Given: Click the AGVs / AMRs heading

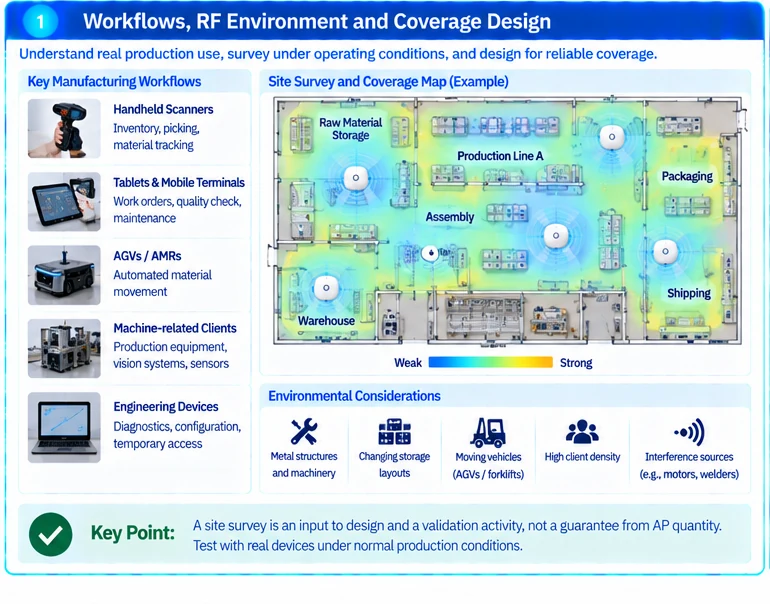Looking at the screenshot, I should [x=147, y=256].
